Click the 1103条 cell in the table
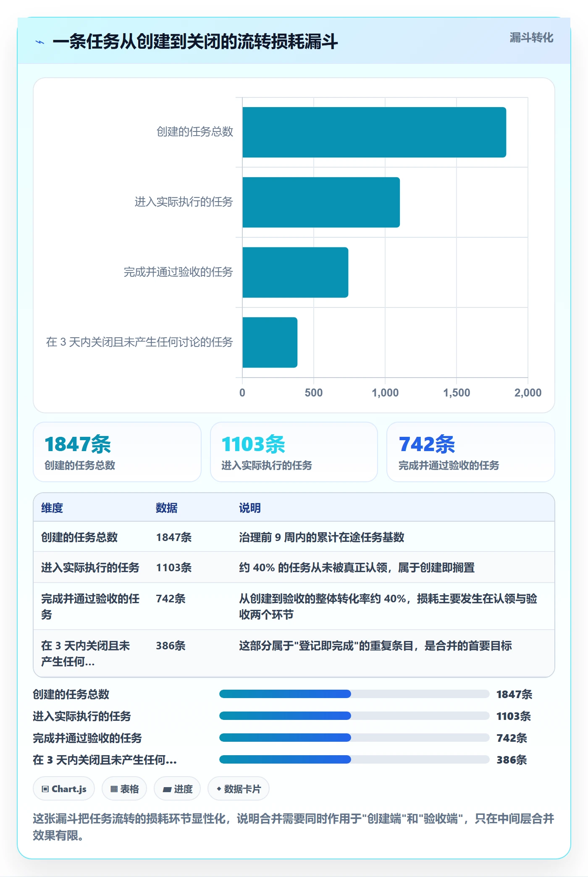This screenshot has width=588, height=877. click(x=174, y=567)
